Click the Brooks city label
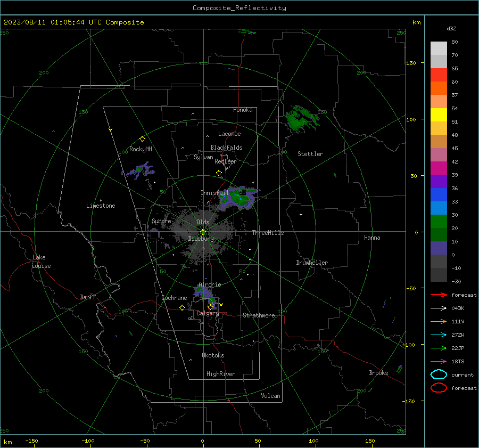479x448 pixels. click(378, 373)
